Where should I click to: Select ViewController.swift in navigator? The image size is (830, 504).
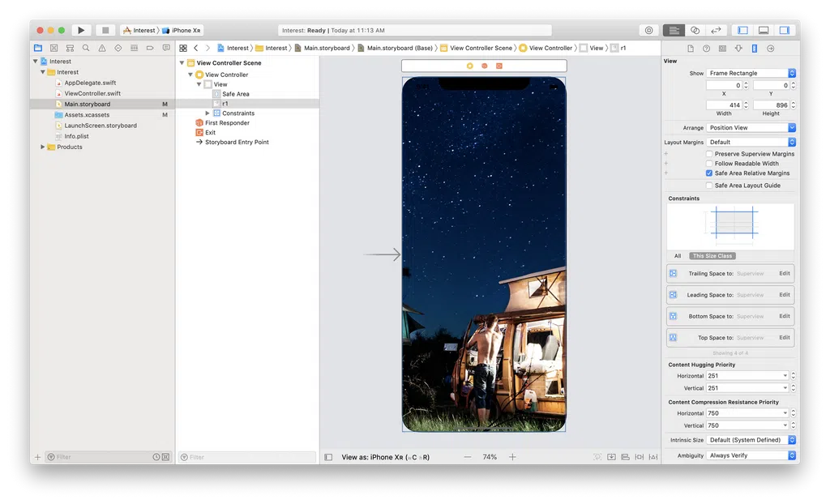[92, 93]
